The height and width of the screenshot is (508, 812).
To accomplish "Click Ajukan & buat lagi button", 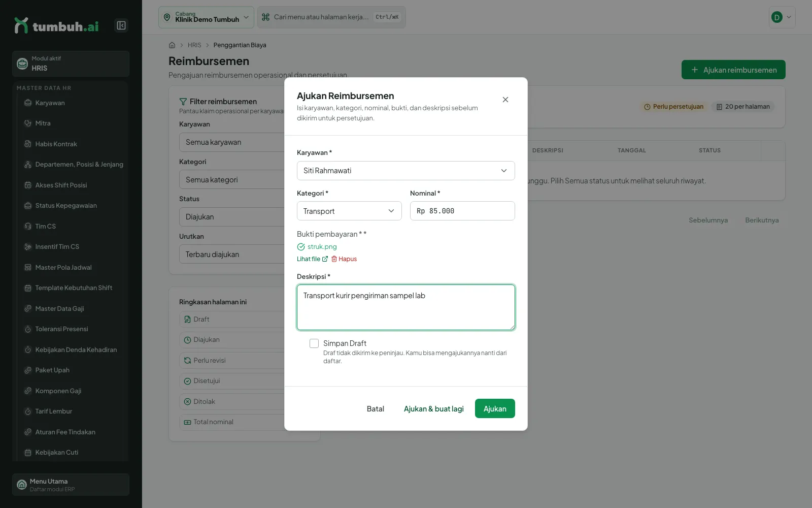I will click(434, 409).
